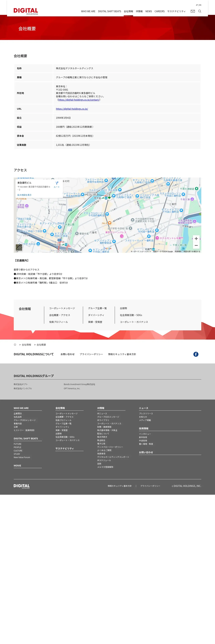This screenshot has width=215, height=644.
Task: Open ダイバーシティ in company info panel
Action: point(96,315)
